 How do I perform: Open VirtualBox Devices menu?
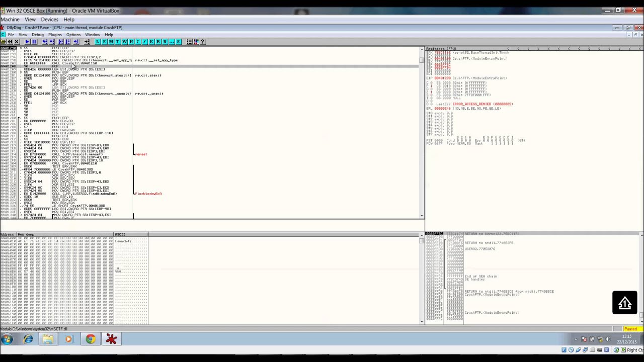click(49, 20)
